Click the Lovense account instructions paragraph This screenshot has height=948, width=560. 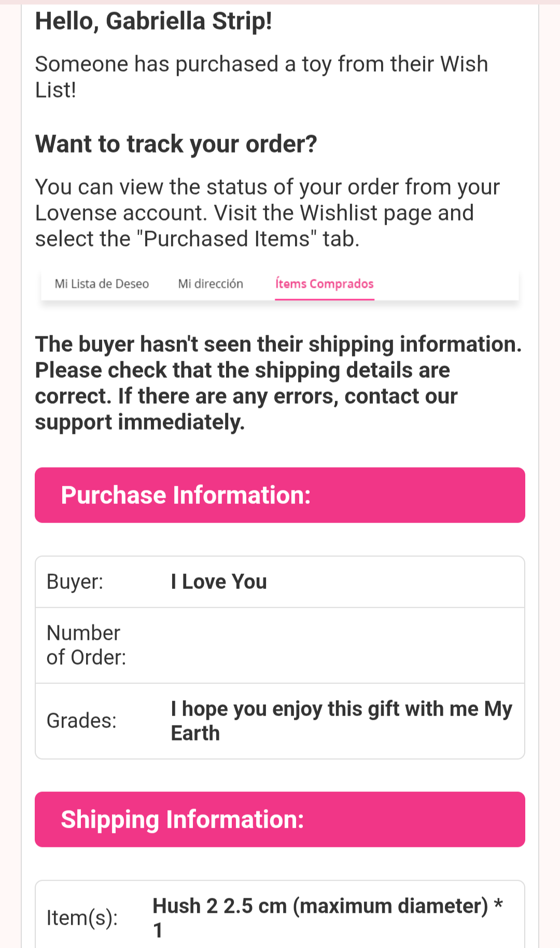(x=267, y=213)
